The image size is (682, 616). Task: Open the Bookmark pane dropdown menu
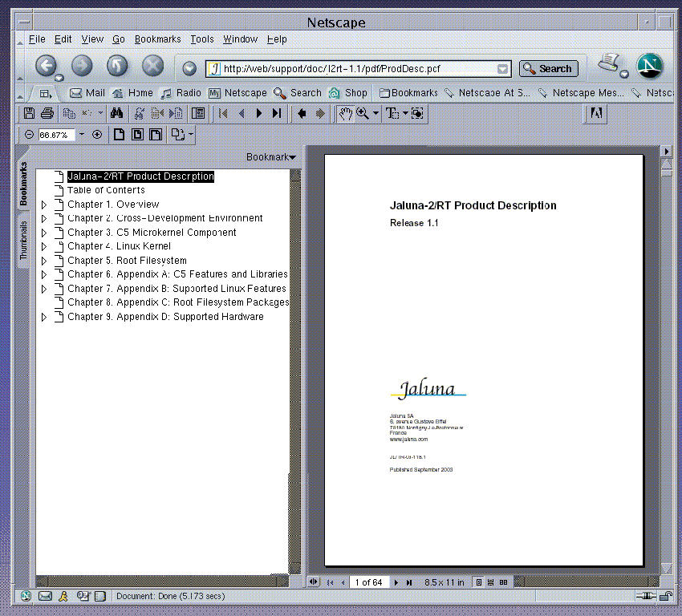point(271,157)
